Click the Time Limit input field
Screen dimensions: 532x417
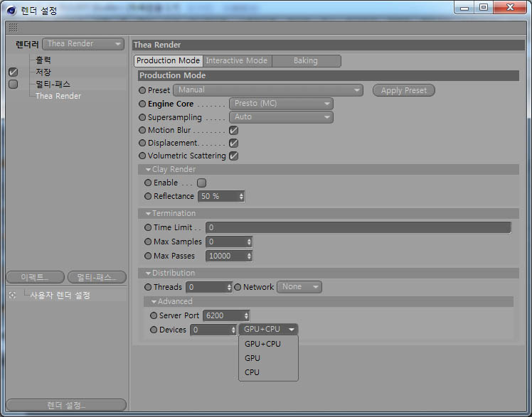tap(358, 227)
